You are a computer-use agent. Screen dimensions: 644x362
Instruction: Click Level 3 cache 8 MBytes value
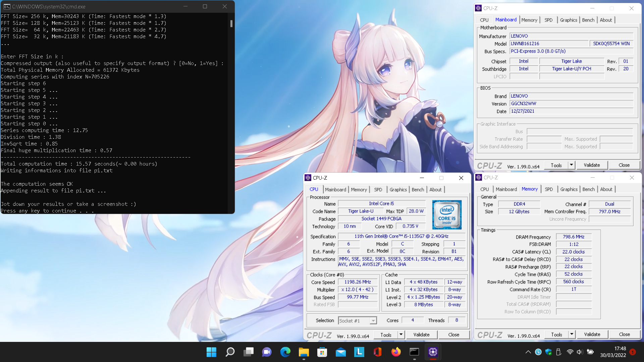[x=424, y=305]
